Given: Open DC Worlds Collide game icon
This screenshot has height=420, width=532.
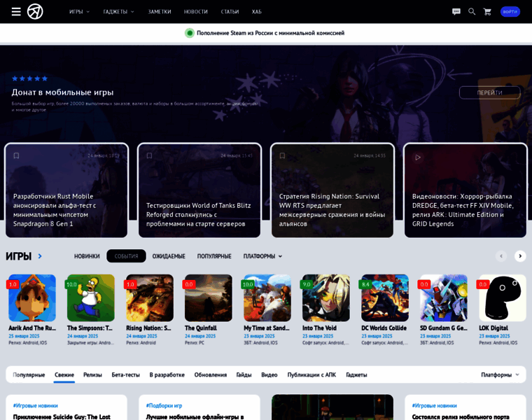Looking at the screenshot, I should click(x=385, y=298).
